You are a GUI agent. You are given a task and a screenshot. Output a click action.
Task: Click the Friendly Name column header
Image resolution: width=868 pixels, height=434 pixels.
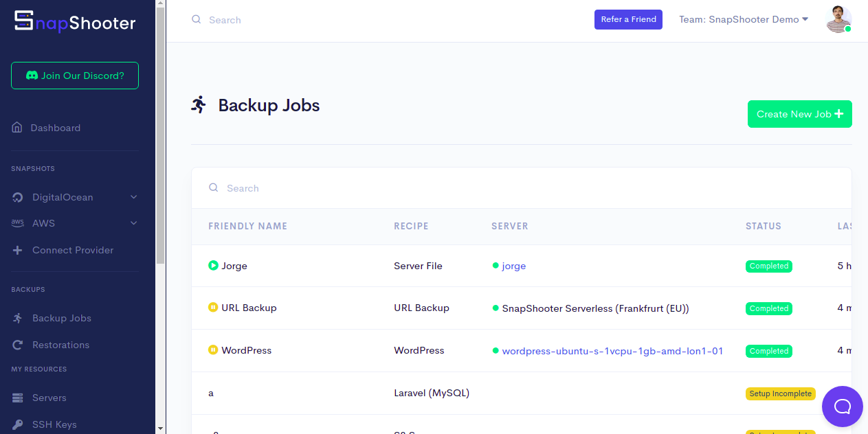[x=248, y=226]
